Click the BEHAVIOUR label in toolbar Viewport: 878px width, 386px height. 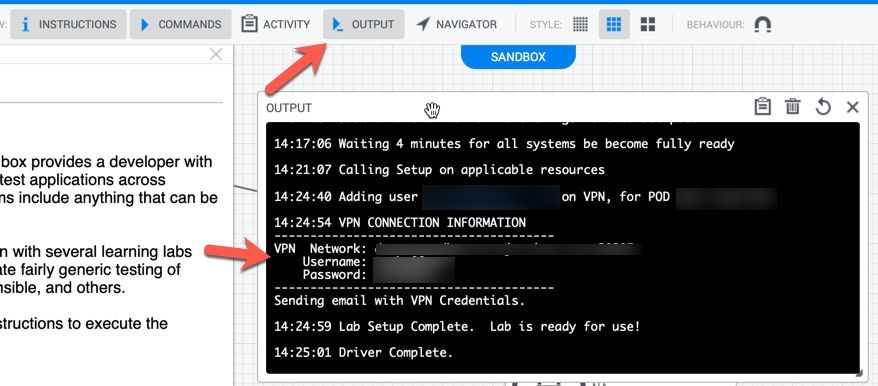tap(716, 25)
